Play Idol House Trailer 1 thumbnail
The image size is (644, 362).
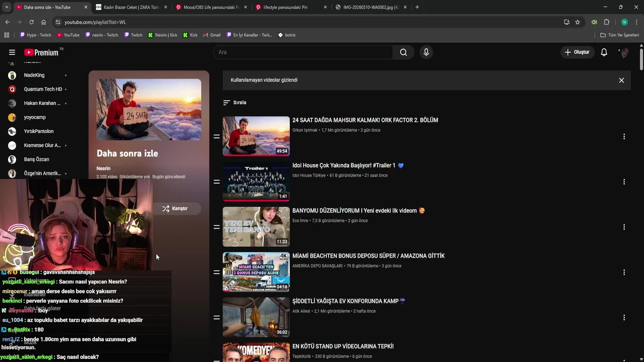tap(256, 181)
